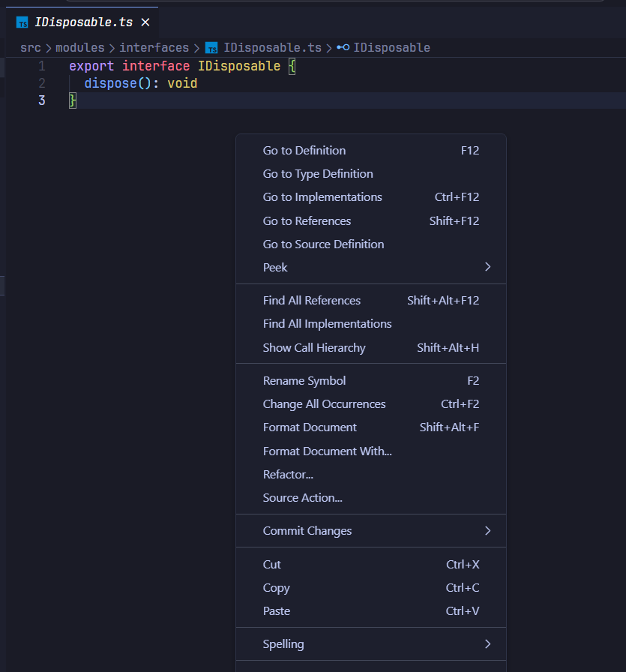Click the 'interface' keyword in code

(x=156, y=66)
